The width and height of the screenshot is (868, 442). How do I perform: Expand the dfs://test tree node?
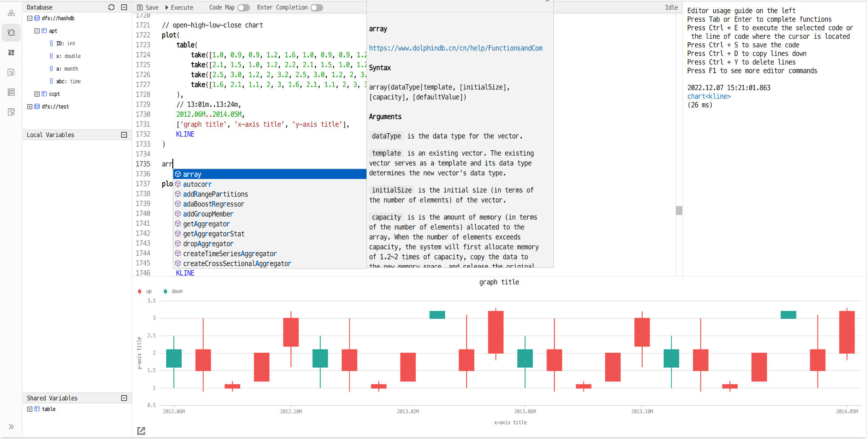(30, 107)
